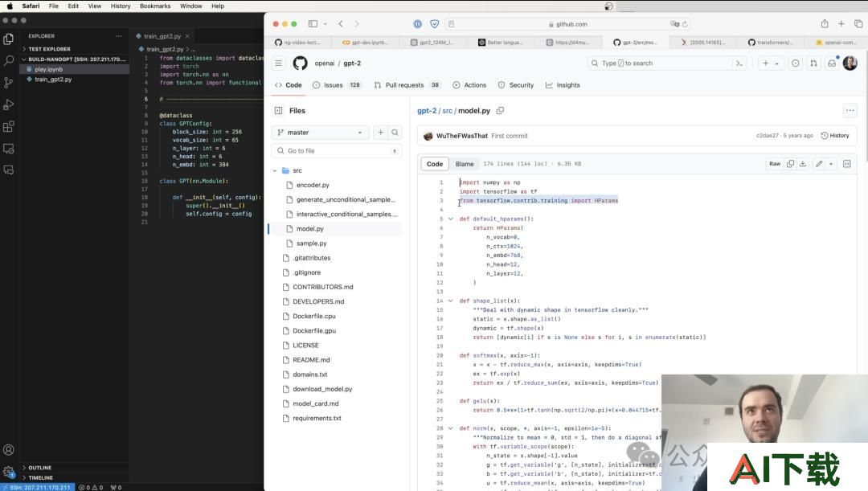The image size is (868, 491).
Task: Copy file path next to model.py
Action: click(x=500, y=111)
